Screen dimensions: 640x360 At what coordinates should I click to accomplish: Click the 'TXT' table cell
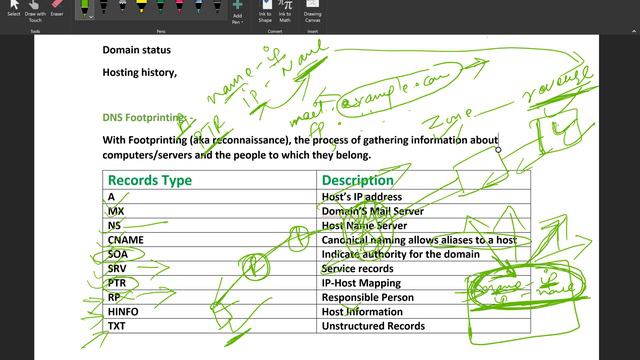(x=209, y=326)
